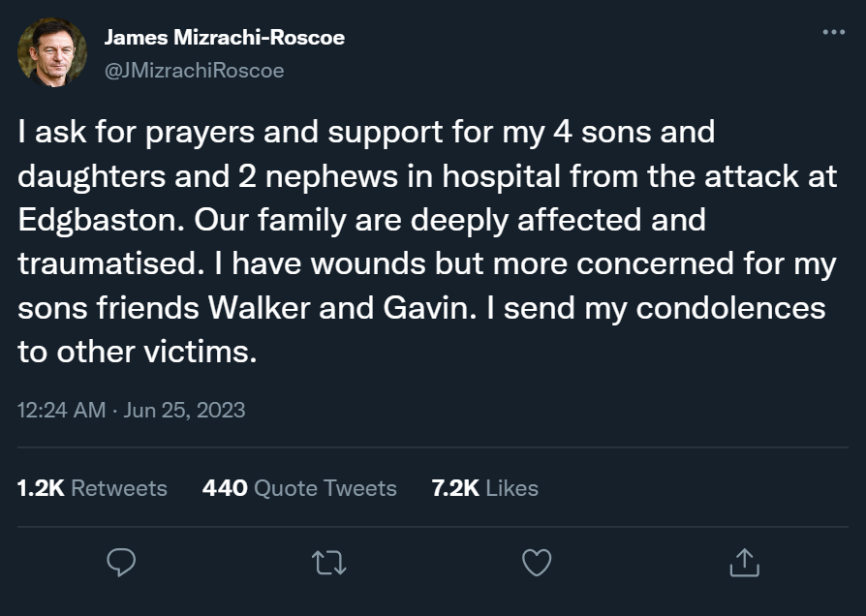This screenshot has width=866, height=616.
Task: Show the 440 Quote Tweets
Action: (x=298, y=488)
